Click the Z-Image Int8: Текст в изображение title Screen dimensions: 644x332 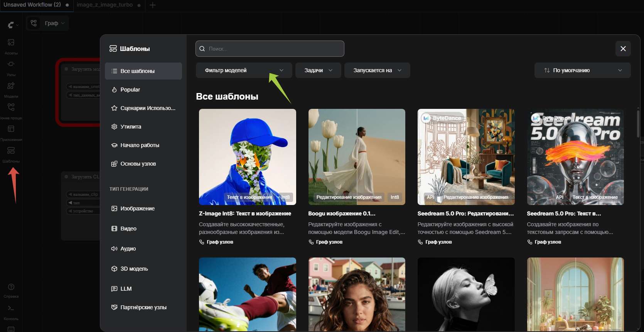click(245, 213)
